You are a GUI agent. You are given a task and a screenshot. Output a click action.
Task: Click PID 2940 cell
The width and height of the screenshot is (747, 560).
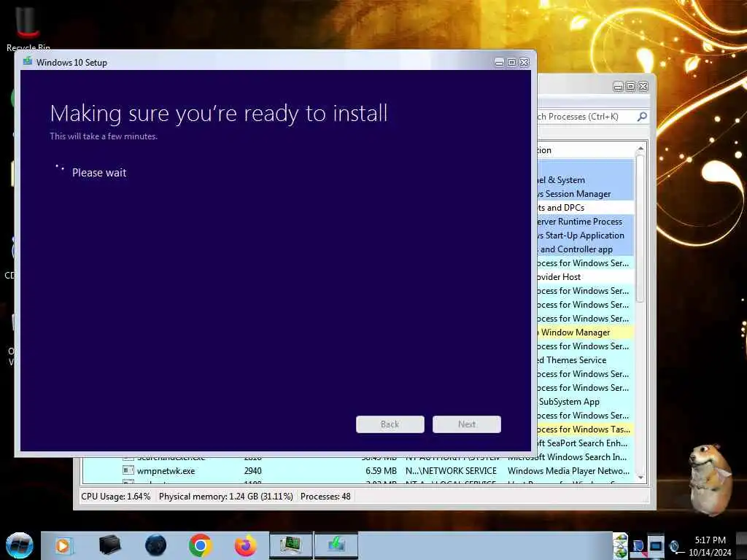click(252, 470)
